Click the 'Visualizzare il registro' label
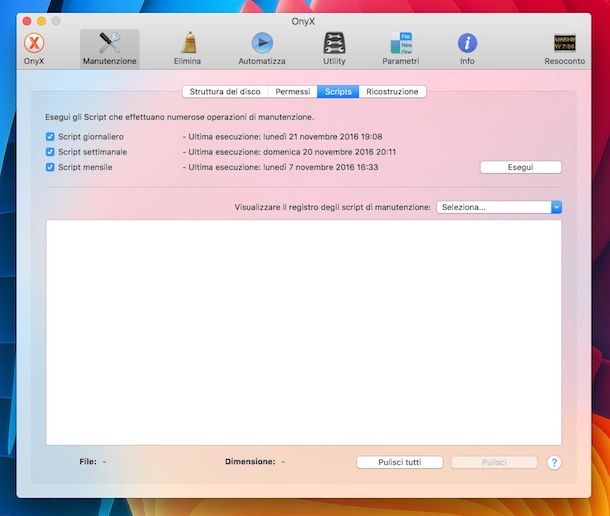This screenshot has height=516, width=610. tap(333, 207)
